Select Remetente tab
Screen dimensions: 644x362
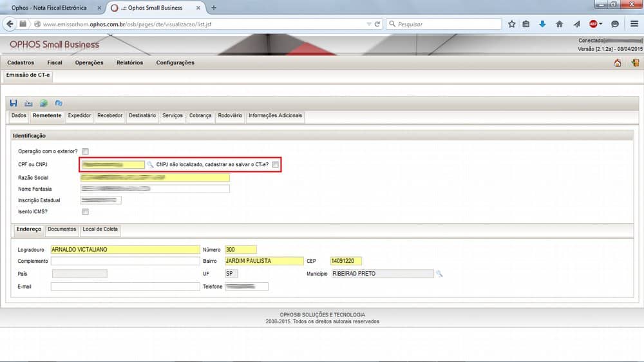pos(47,116)
